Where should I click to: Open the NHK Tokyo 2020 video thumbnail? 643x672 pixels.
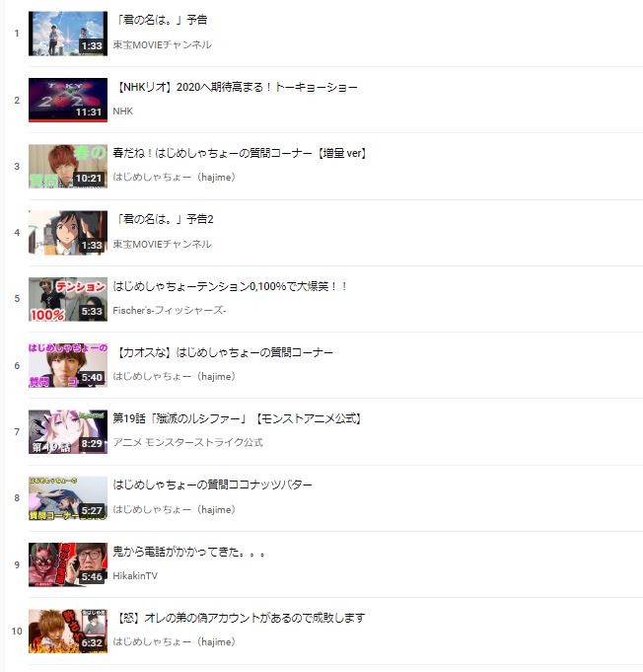pos(68,100)
